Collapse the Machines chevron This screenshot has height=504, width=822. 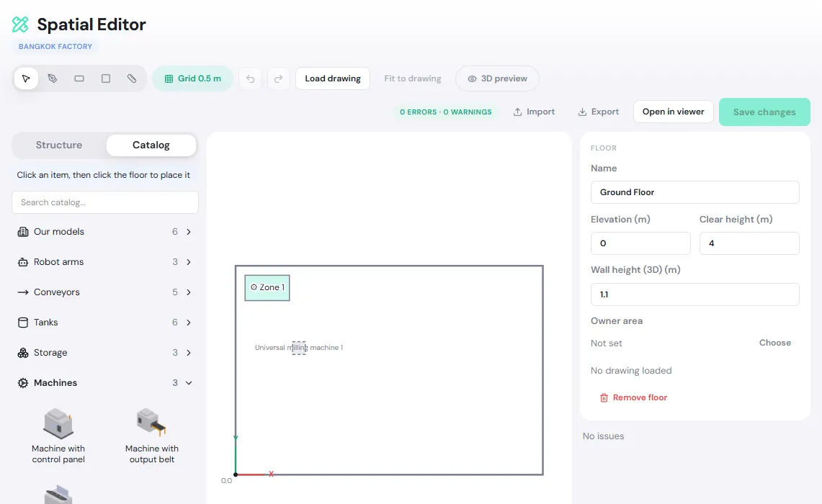pos(189,383)
